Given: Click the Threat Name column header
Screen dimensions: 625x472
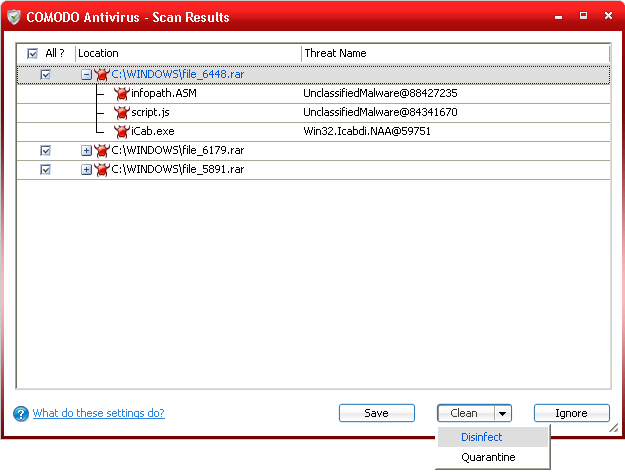Looking at the screenshot, I should click(x=455, y=53).
